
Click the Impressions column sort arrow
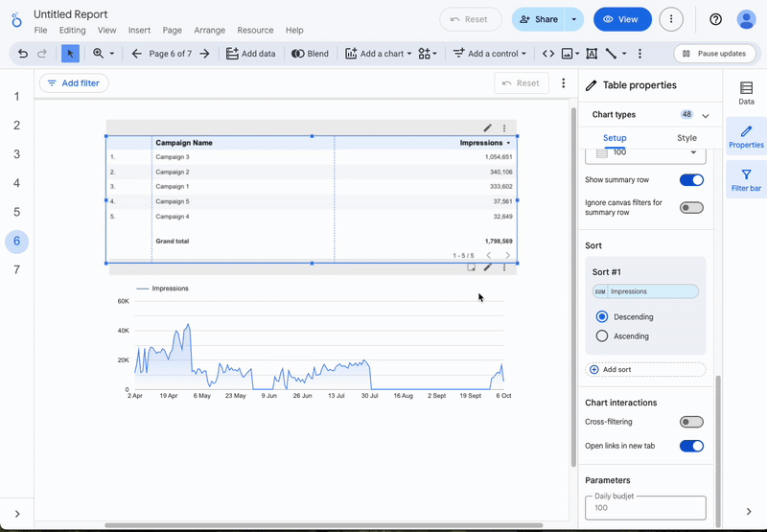pos(508,143)
